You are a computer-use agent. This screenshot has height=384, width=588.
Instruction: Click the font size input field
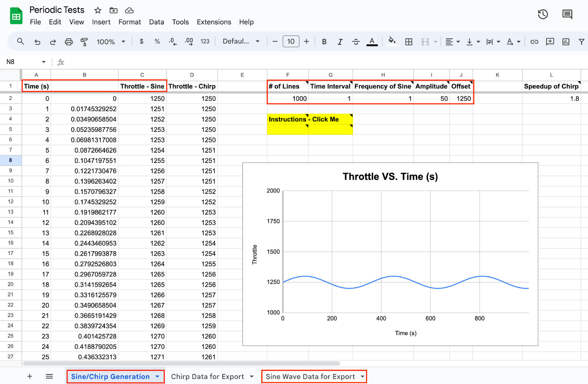coord(291,42)
